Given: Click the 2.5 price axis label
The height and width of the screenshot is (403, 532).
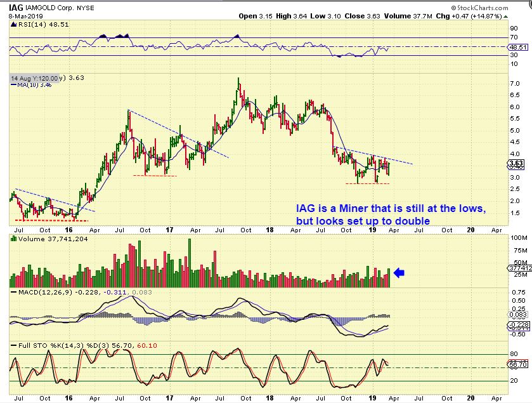Looking at the screenshot, I should (515, 189).
